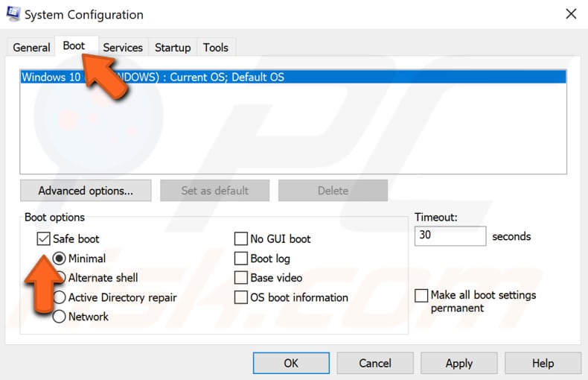Image resolution: width=588 pixels, height=380 pixels.
Task: Close the System Configuration window
Action: click(x=571, y=14)
